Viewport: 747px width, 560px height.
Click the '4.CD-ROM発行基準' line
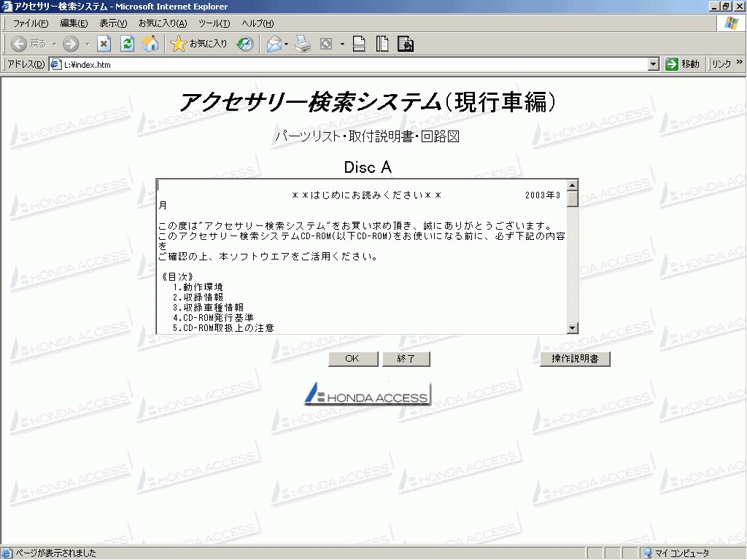[x=213, y=318]
